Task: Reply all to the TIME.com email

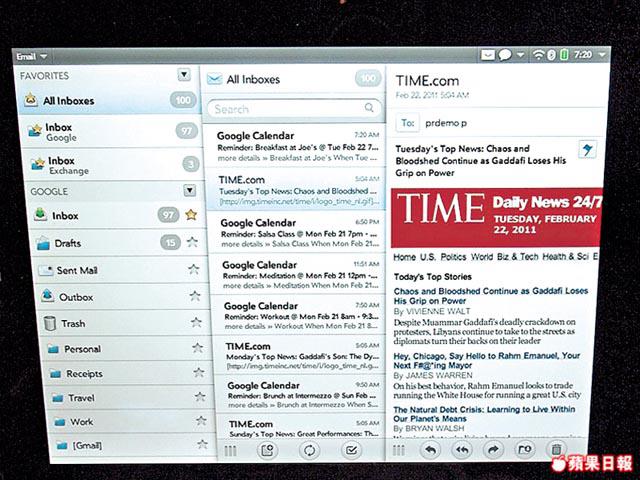Action: tap(462, 450)
